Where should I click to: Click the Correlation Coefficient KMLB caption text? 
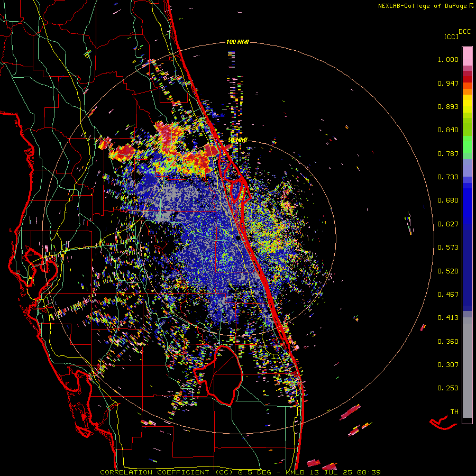(x=240, y=472)
